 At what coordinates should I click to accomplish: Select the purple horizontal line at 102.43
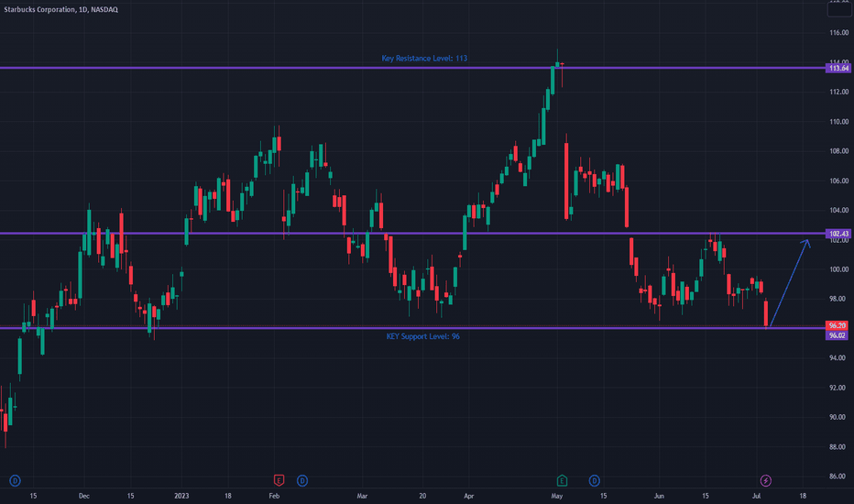[x=412, y=234]
